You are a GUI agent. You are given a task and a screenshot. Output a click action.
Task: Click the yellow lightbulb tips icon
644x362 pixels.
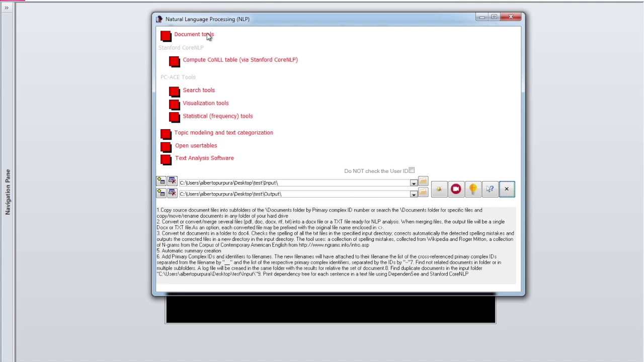tap(473, 189)
